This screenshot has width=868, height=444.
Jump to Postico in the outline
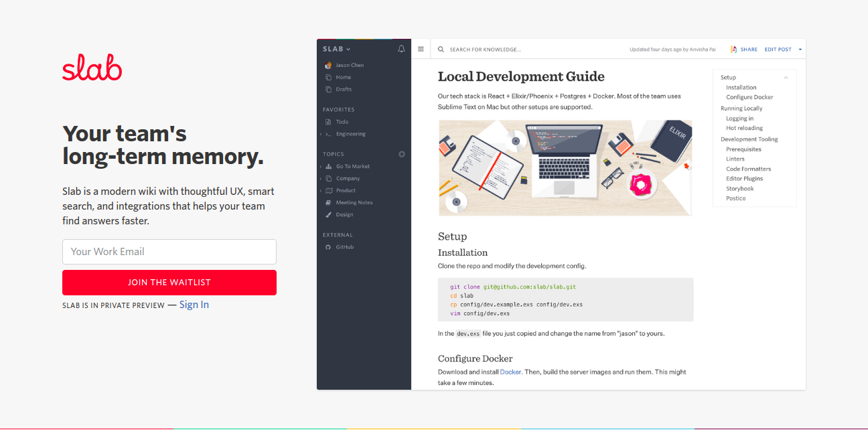736,198
